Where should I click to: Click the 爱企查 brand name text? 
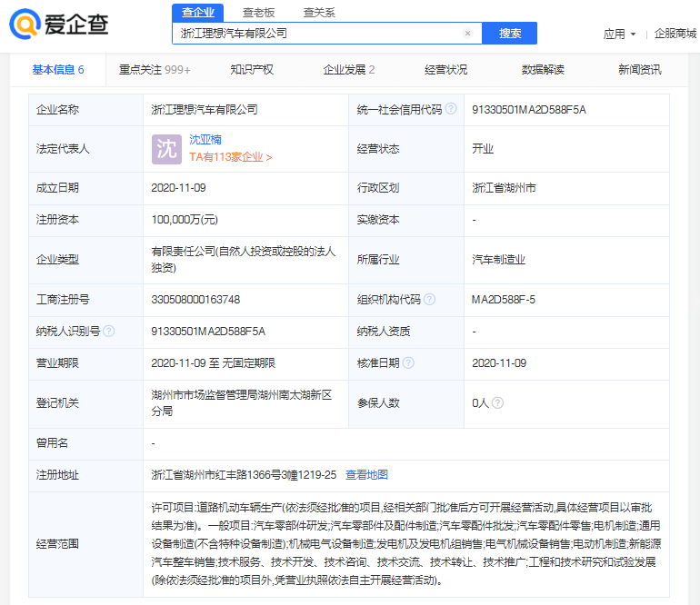[x=76, y=25]
